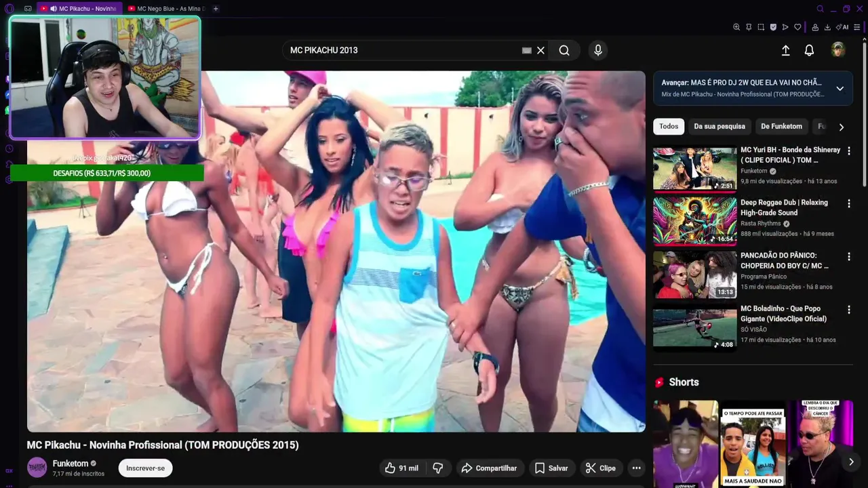Open MC Yuri BH Bonde da Shineray thumbnail

[694, 169]
